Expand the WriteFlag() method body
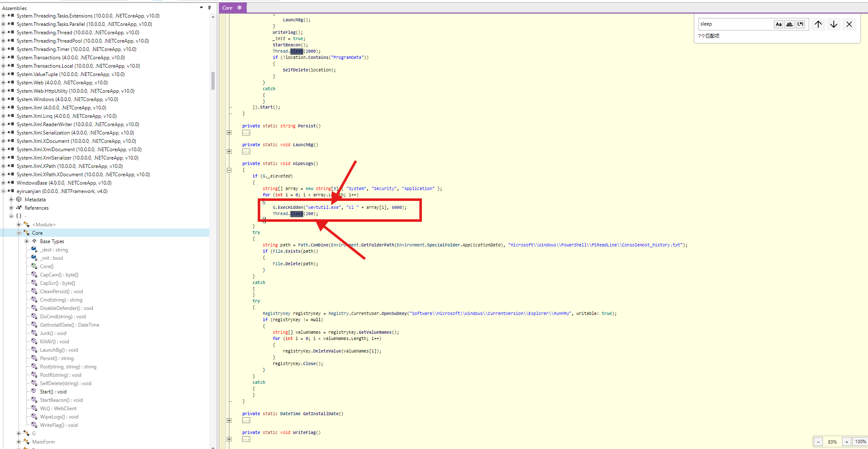This screenshot has width=868, height=449. pyautogui.click(x=229, y=439)
